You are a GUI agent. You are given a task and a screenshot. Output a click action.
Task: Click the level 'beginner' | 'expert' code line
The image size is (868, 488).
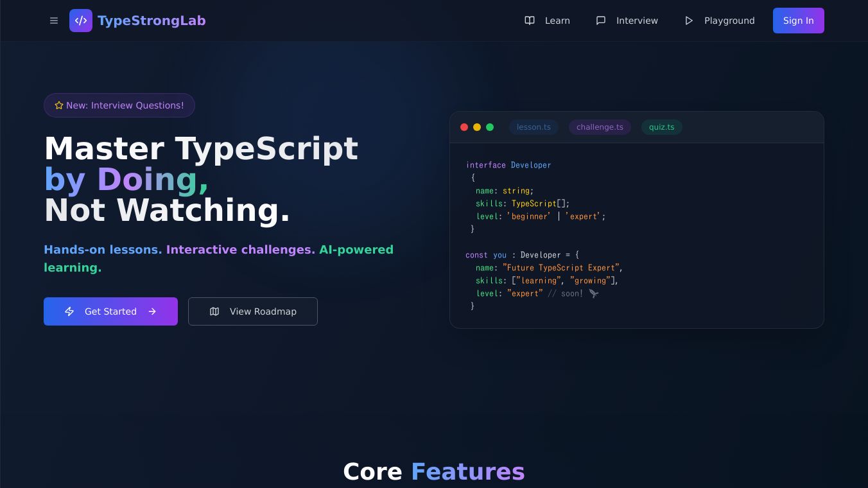(541, 216)
